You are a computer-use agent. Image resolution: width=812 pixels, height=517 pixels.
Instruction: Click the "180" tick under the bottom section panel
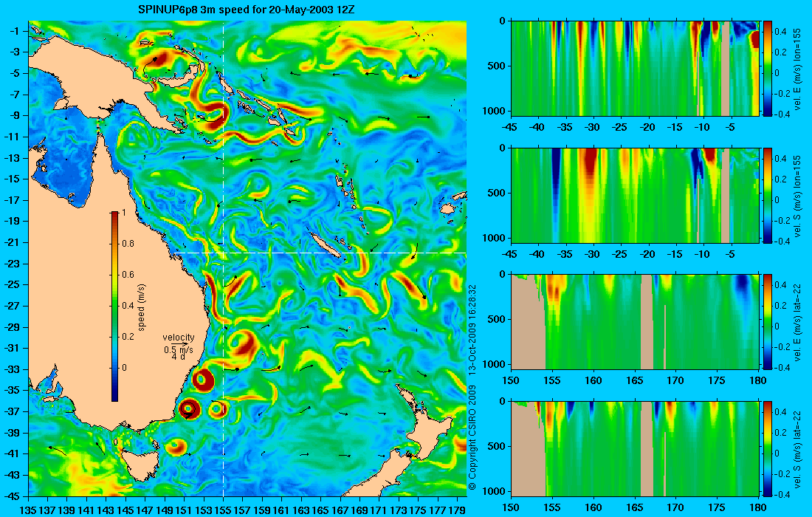[758, 507]
